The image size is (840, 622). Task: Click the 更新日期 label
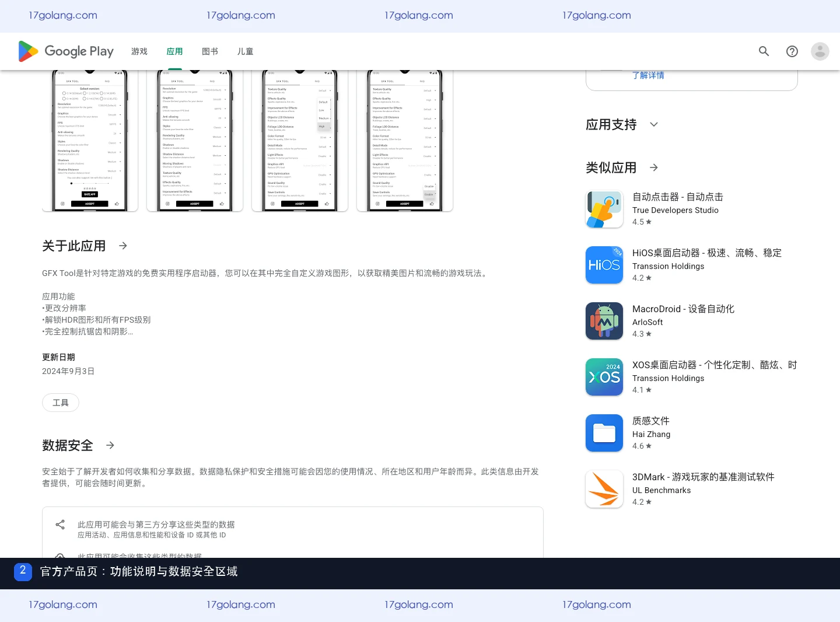pyautogui.click(x=58, y=357)
